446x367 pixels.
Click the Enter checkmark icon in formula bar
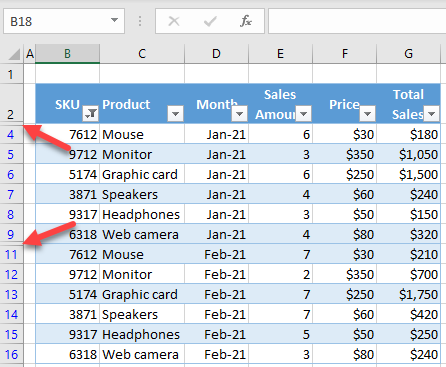coord(210,21)
